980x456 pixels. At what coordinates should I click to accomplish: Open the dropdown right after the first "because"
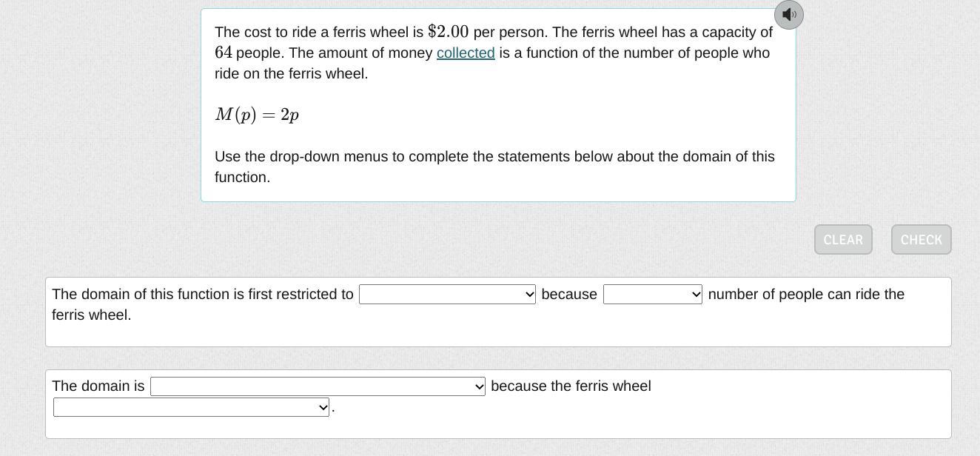click(652, 295)
